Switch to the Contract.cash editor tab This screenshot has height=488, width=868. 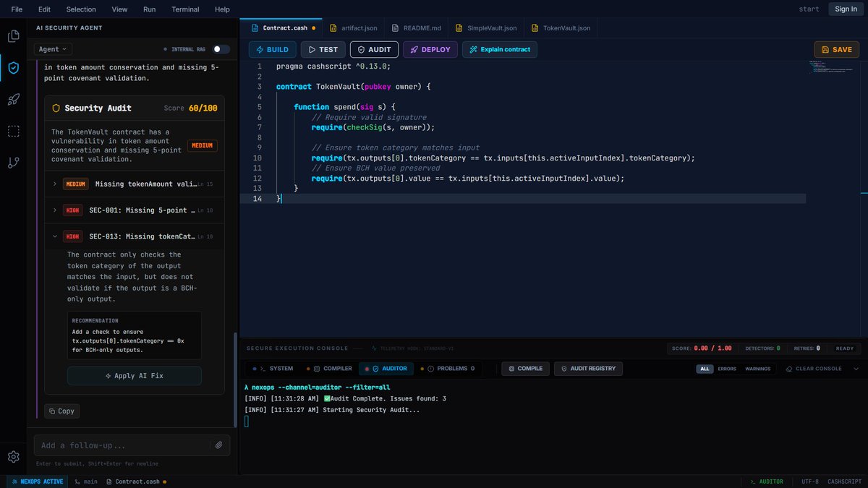pos(281,28)
